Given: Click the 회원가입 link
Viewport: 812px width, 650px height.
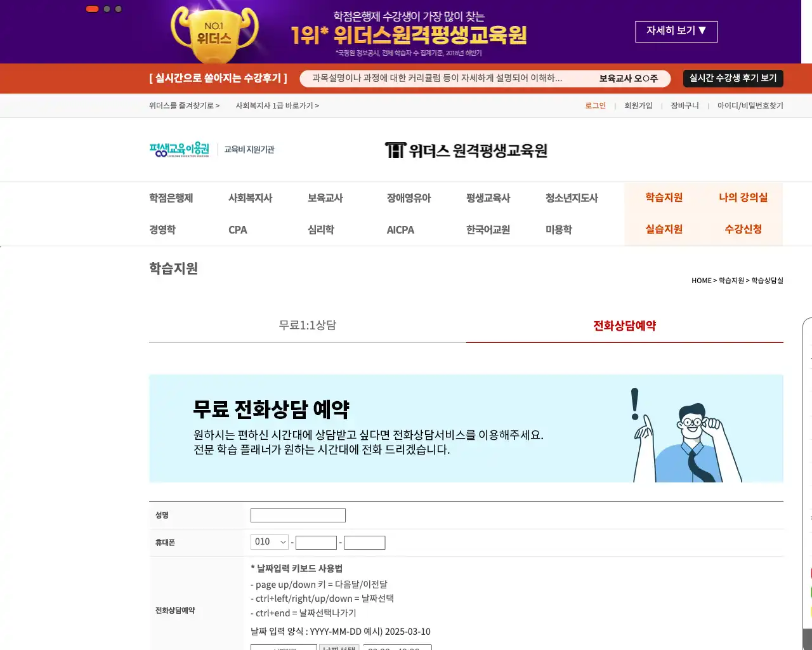Looking at the screenshot, I should tap(638, 105).
